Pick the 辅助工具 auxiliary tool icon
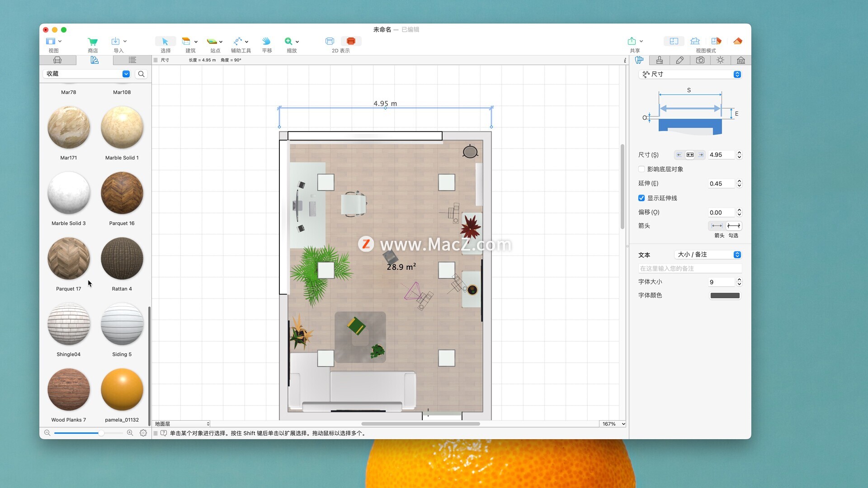The width and height of the screenshot is (868, 488). (238, 41)
